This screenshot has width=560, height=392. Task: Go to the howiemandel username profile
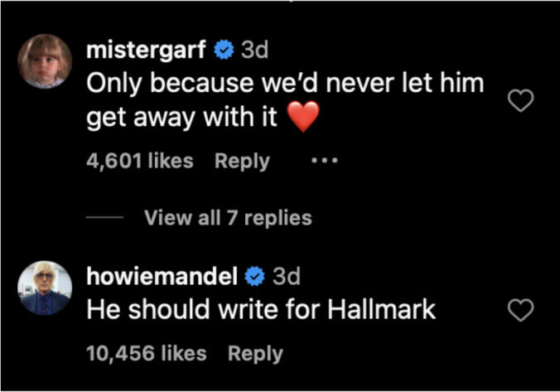pos(162,277)
